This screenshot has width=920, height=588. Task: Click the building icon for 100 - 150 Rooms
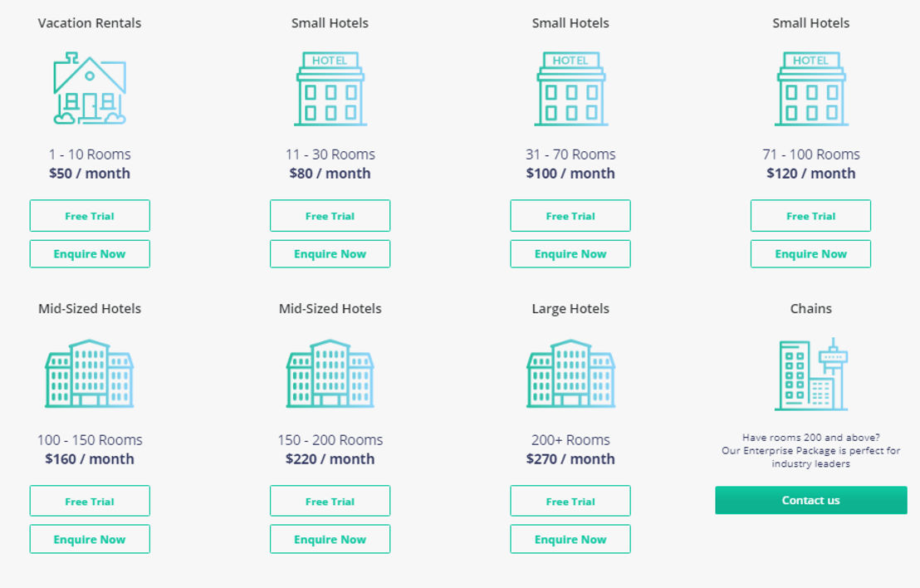[x=90, y=373]
